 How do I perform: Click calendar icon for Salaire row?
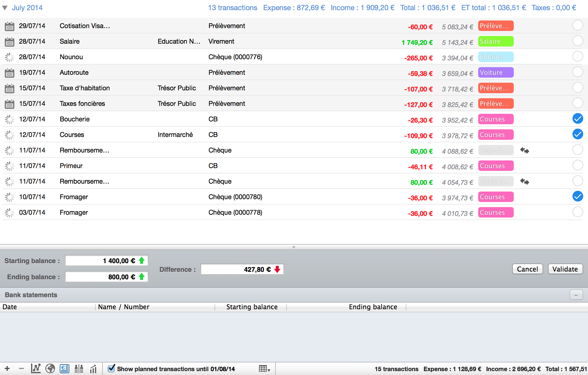click(x=10, y=42)
